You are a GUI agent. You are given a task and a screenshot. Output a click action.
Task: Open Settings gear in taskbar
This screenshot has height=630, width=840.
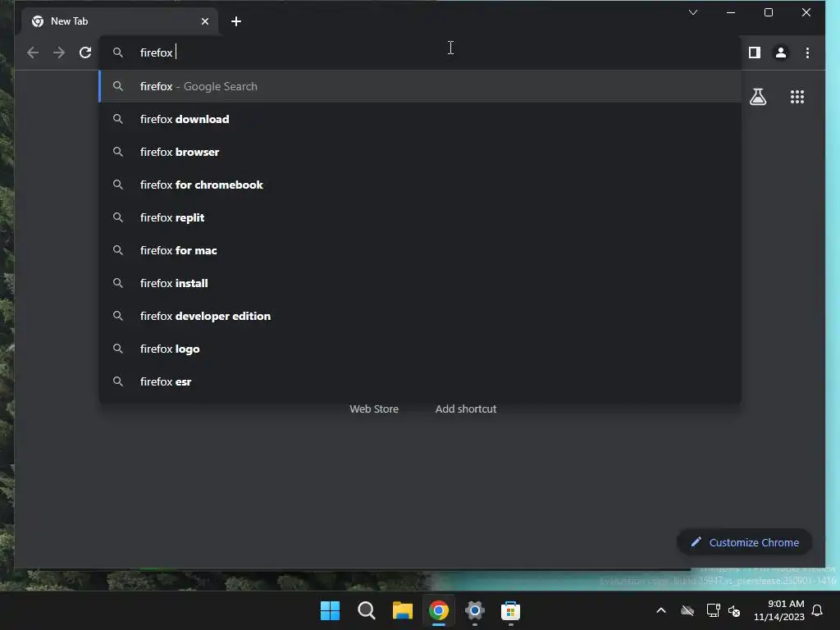pos(475,610)
